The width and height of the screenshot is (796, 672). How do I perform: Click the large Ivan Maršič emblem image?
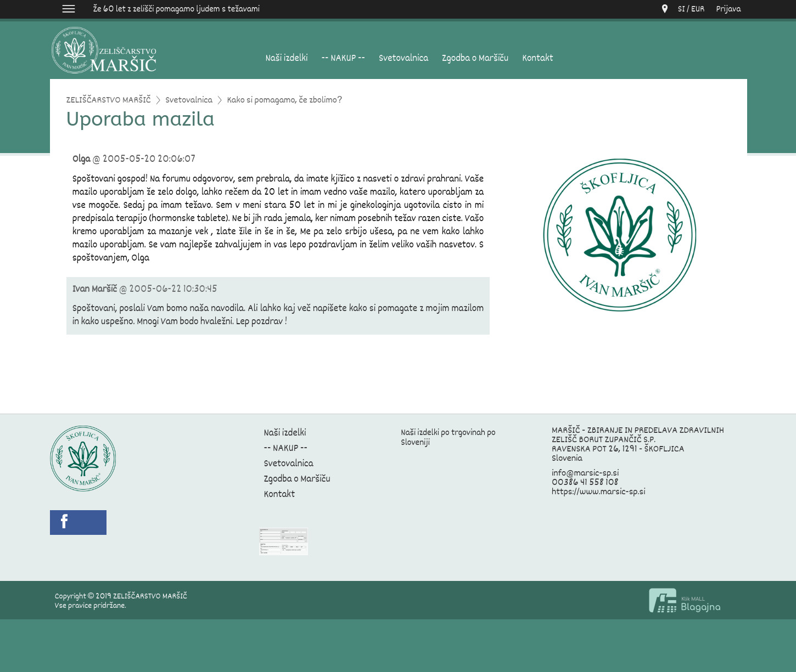point(619,235)
